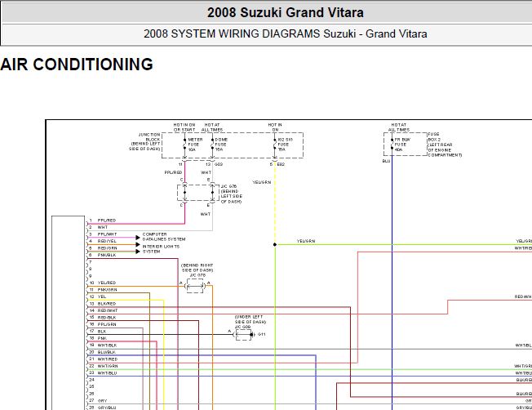
Task: Click connector pin '28 GRY/BLU'
Action: 103,408
